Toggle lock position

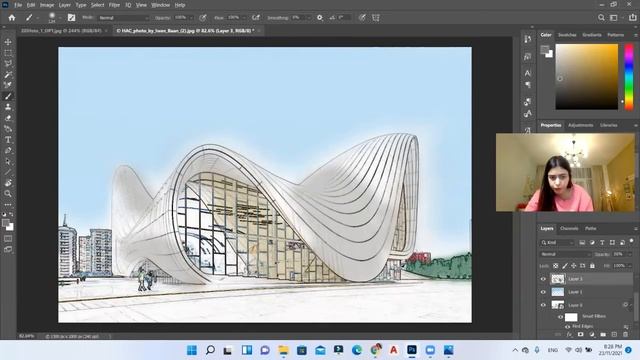[573, 266]
